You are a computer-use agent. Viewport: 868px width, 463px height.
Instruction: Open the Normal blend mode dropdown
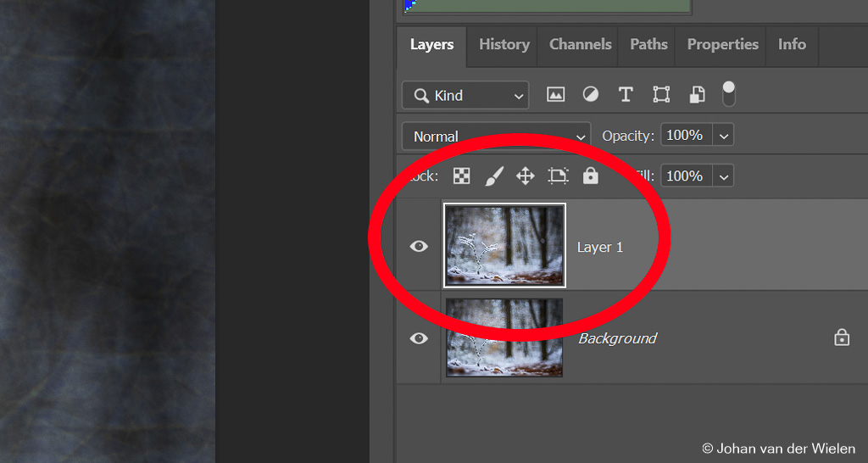pyautogui.click(x=496, y=136)
